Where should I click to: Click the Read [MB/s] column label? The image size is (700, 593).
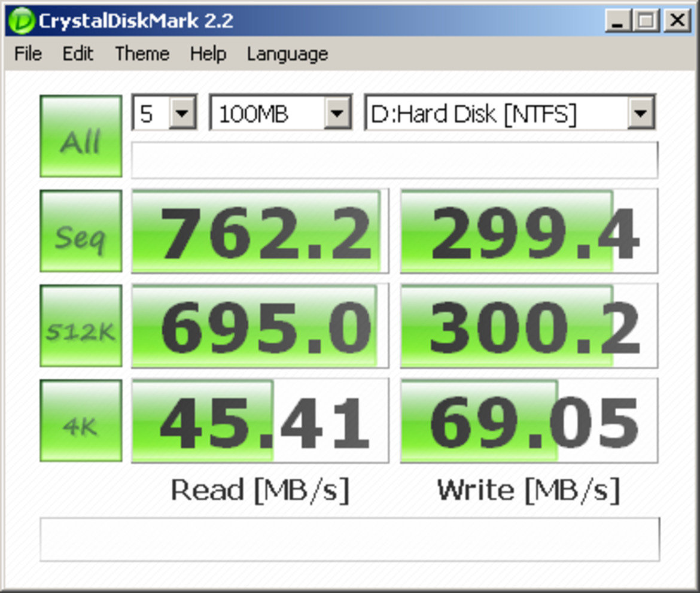coord(258,489)
